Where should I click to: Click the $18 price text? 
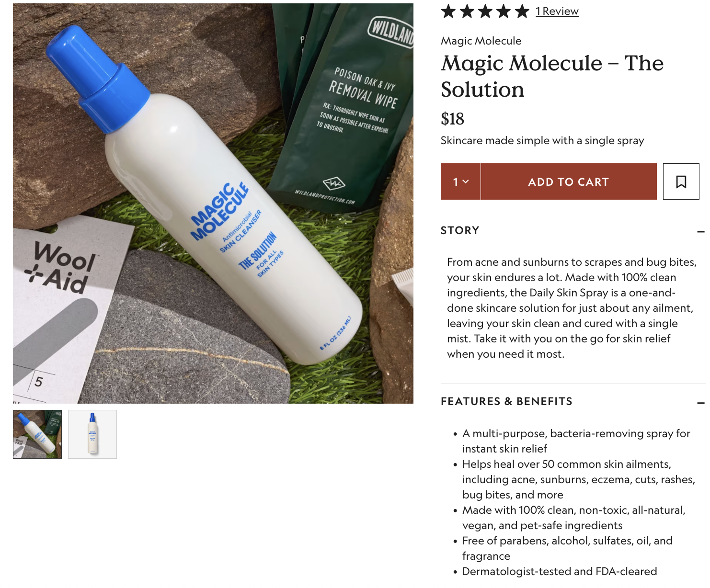[x=452, y=119]
